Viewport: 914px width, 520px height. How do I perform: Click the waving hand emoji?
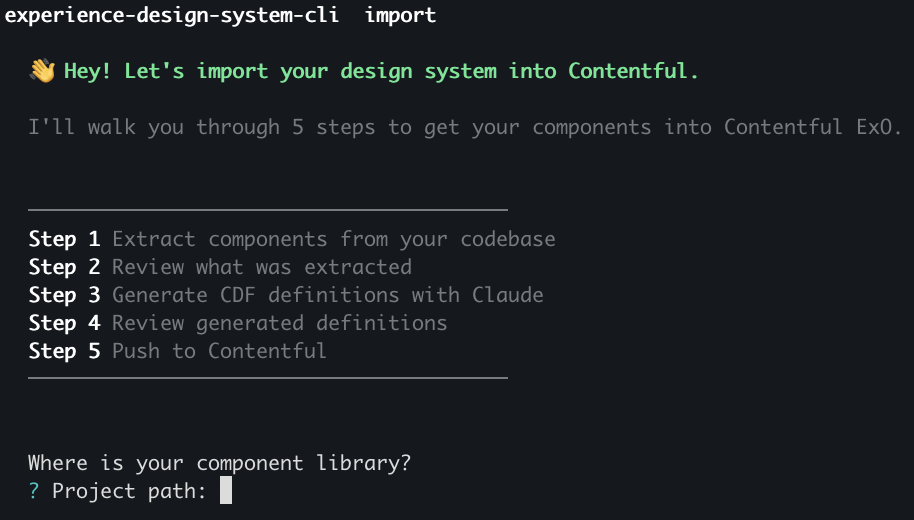tap(42, 71)
